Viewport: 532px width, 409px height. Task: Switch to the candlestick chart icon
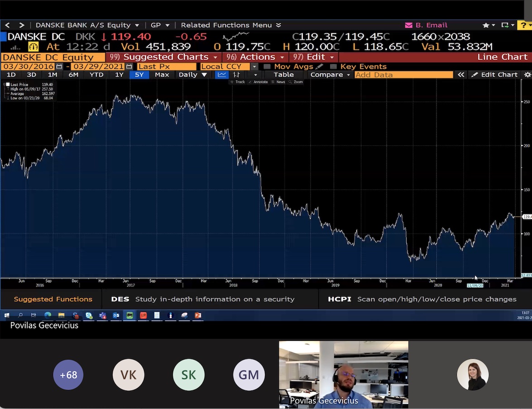tap(236, 75)
